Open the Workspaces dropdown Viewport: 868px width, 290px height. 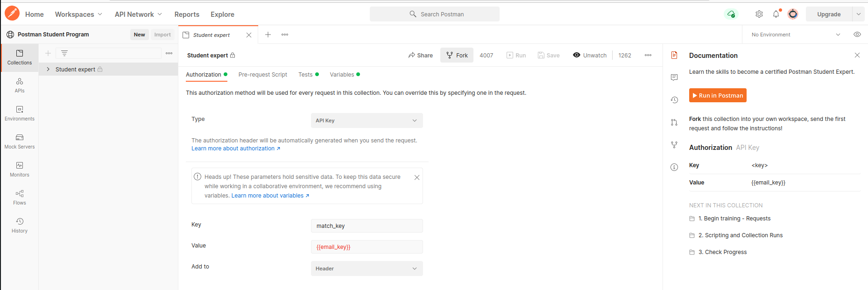click(x=78, y=14)
